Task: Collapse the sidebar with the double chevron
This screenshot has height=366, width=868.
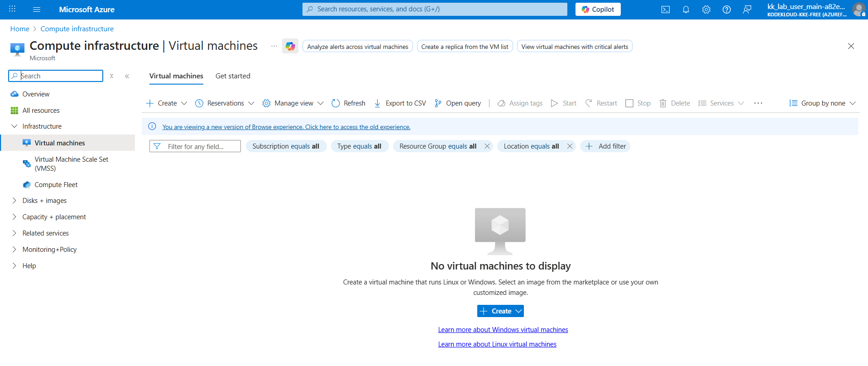Action: 127,76
